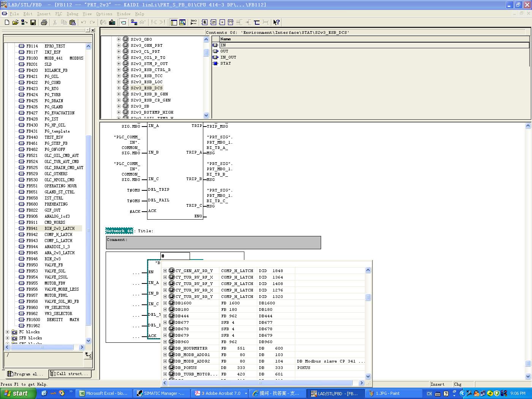Screen dimensions: 532x399
Task: Open the Debug menu
Action: (x=72, y=14)
